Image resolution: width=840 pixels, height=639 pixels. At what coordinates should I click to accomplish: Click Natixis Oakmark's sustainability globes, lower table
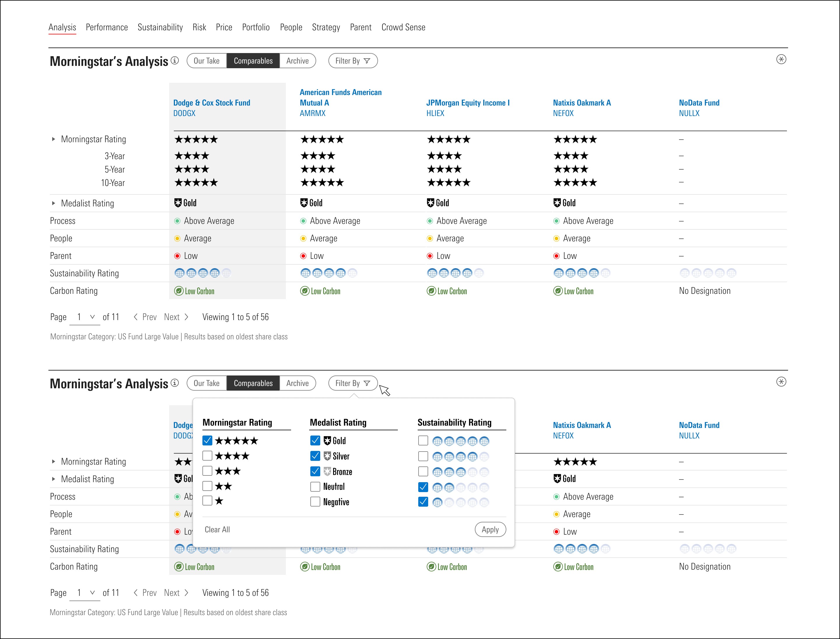coord(582,548)
